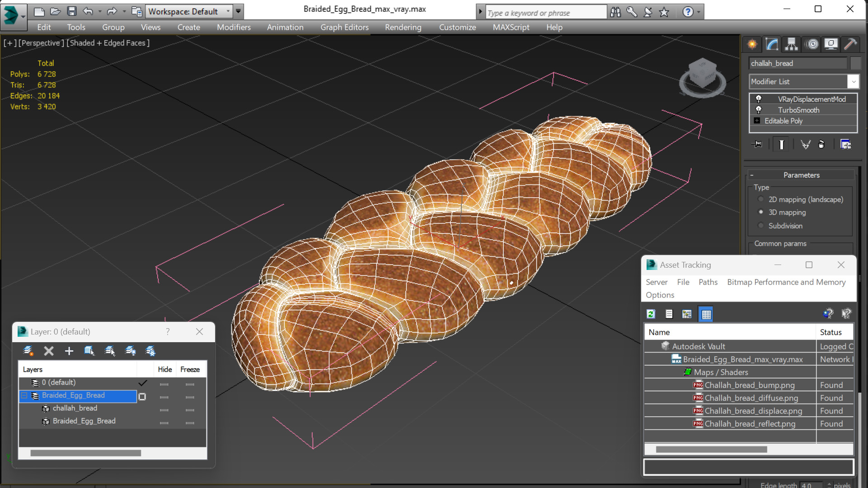The width and height of the screenshot is (868, 488).
Task: Click the binoculars search icon
Action: pyautogui.click(x=615, y=12)
